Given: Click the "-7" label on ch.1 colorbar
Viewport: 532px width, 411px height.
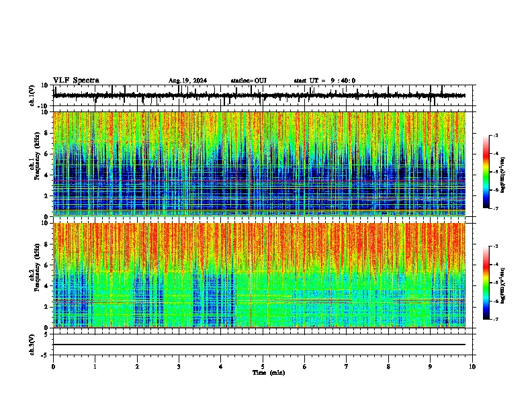Looking at the screenshot, I should [x=495, y=208].
